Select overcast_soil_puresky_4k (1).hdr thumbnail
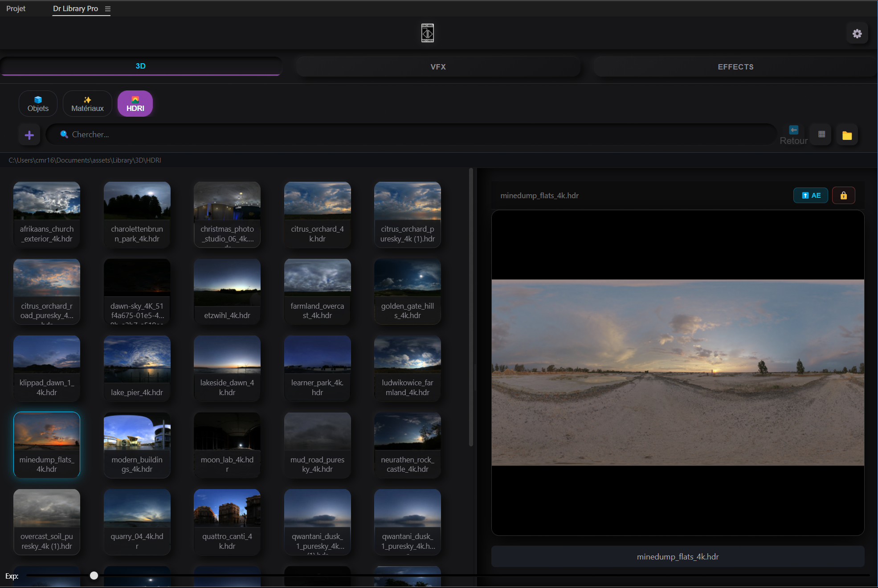 [47, 522]
